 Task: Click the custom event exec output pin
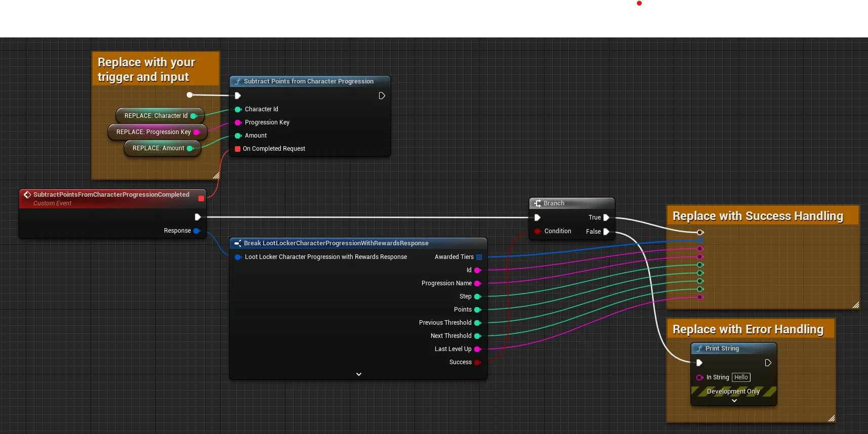(x=198, y=217)
